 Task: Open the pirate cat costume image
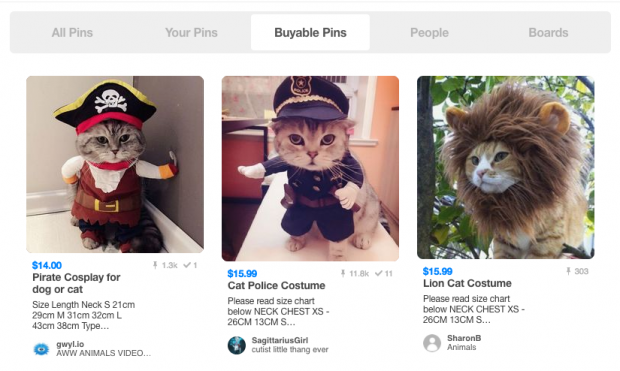[115, 165]
